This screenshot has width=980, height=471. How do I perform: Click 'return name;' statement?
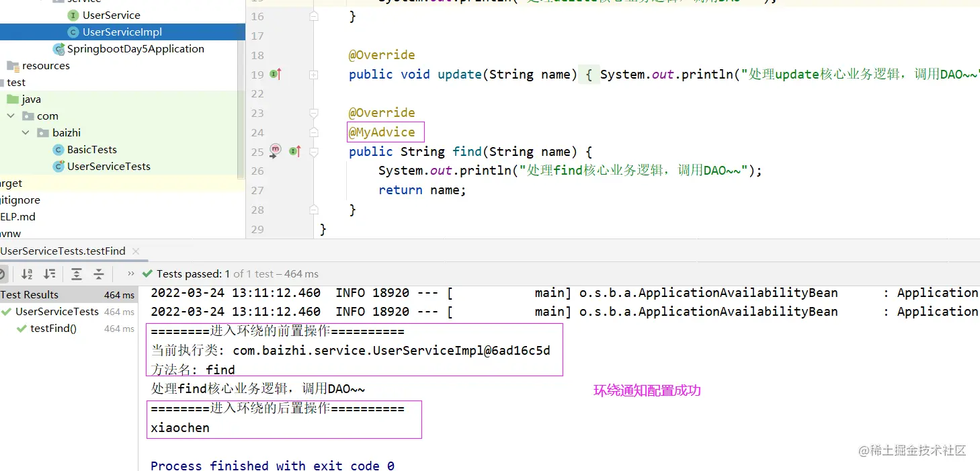coord(422,190)
